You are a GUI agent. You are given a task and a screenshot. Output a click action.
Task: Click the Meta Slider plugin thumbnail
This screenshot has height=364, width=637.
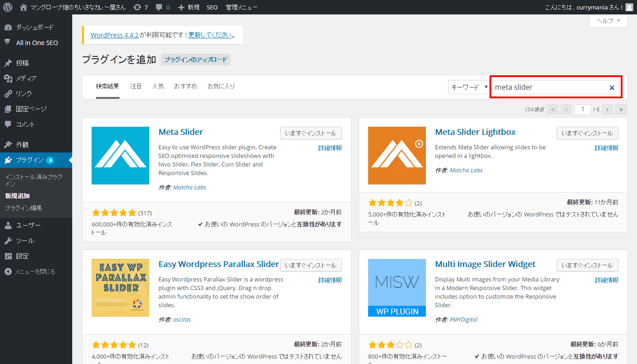120,156
